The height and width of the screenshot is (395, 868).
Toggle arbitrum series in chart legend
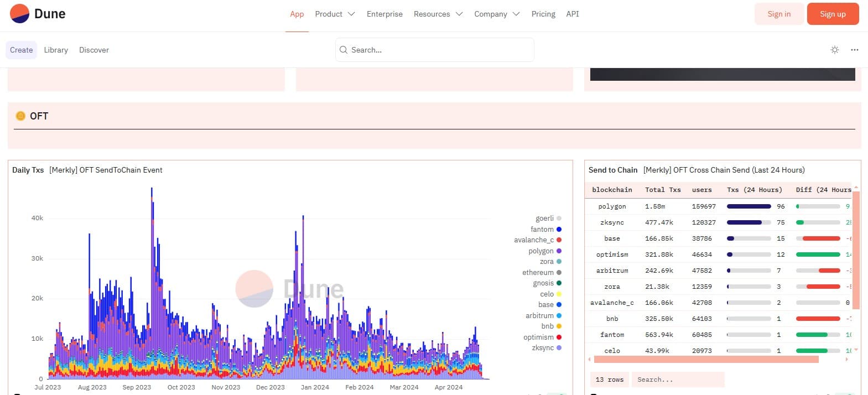coord(543,315)
